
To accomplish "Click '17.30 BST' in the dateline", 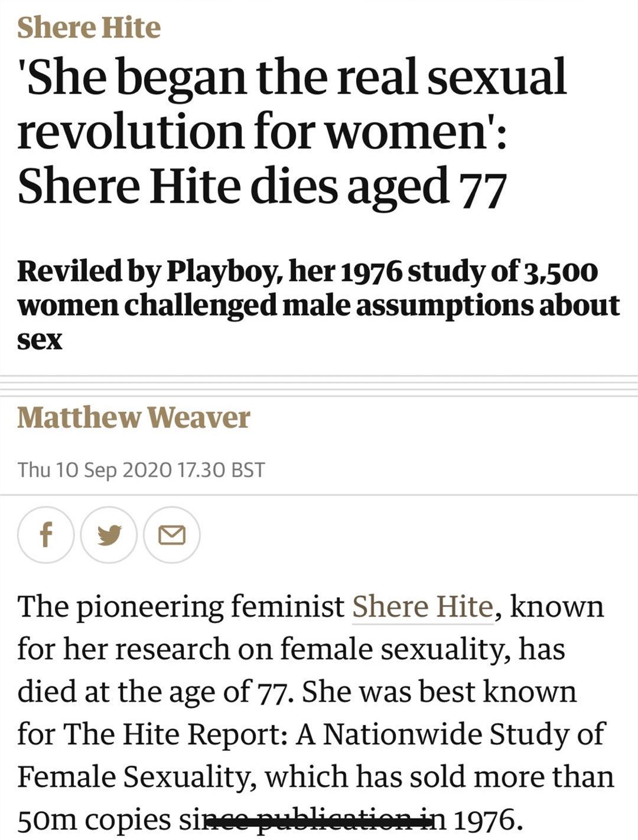I will tap(222, 470).
